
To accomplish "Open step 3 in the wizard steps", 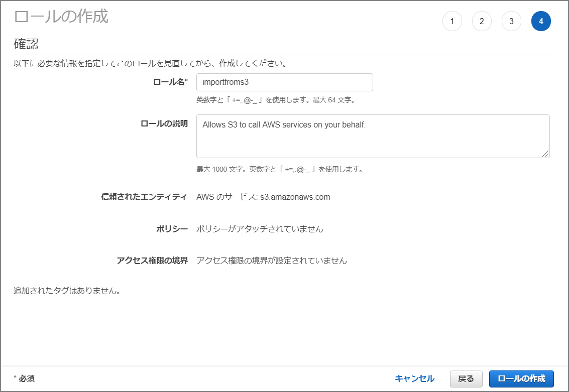I will (x=511, y=21).
